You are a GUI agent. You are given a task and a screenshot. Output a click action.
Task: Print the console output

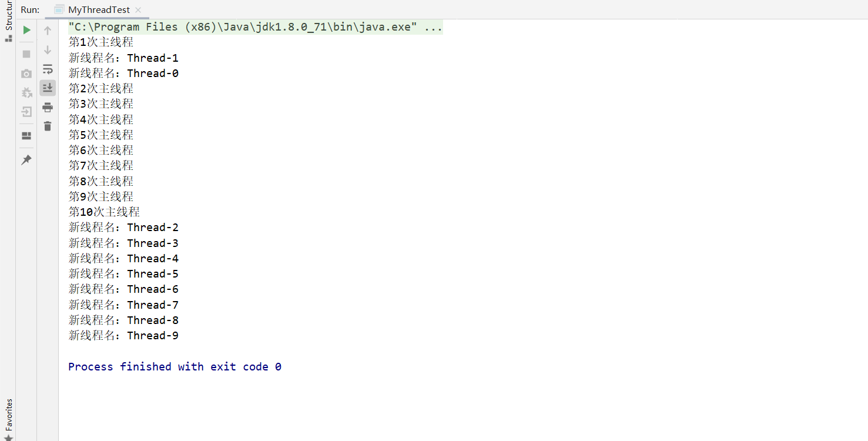(48, 107)
